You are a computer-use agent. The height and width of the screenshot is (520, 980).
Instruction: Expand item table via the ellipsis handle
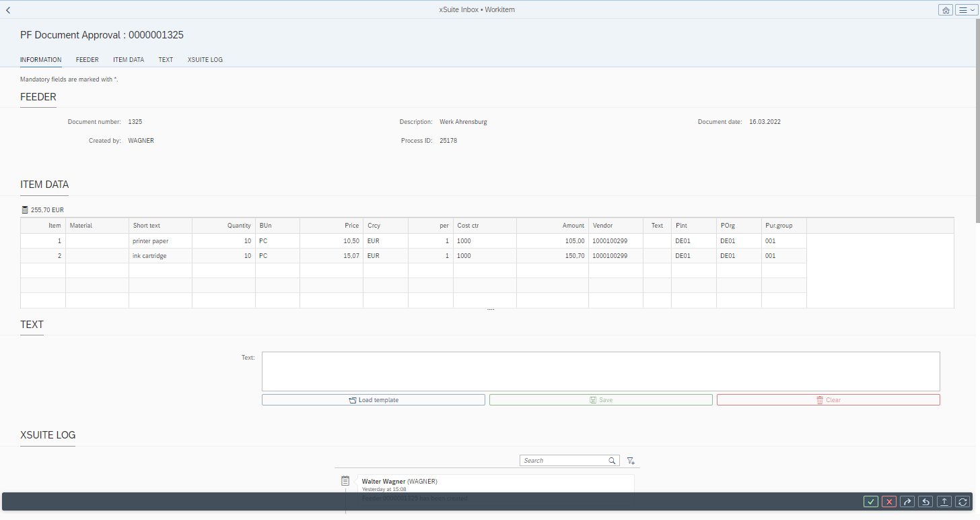pos(491,310)
